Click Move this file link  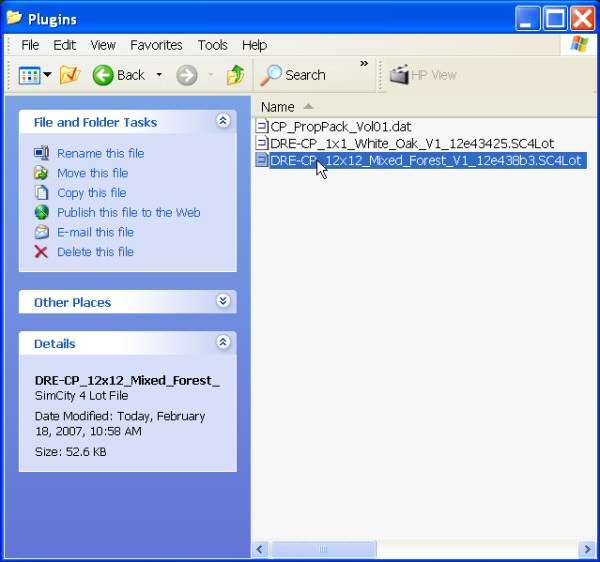93,173
